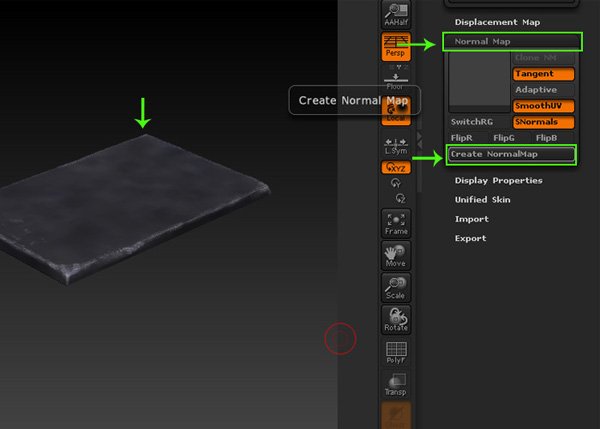Expand the Display Properties section

[498, 181]
